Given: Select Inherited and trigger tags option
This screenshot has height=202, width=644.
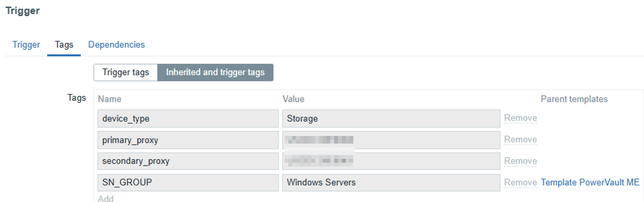Looking at the screenshot, I should pos(215,72).
